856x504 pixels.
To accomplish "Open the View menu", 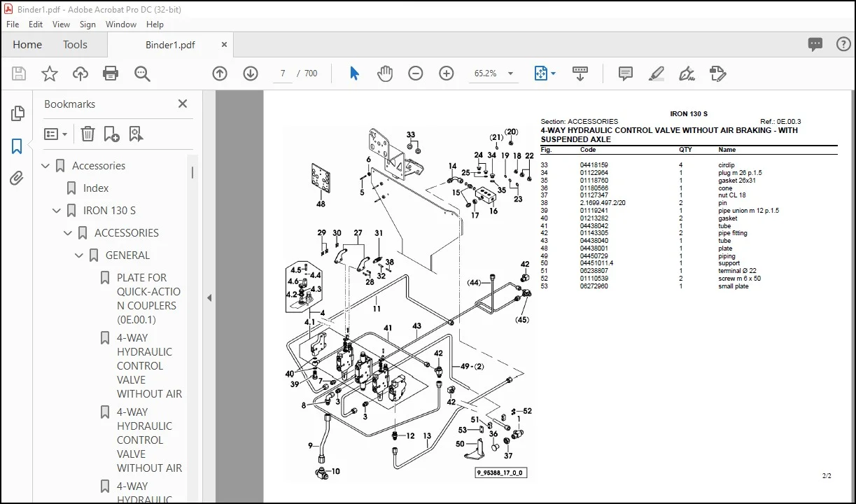I will point(62,24).
